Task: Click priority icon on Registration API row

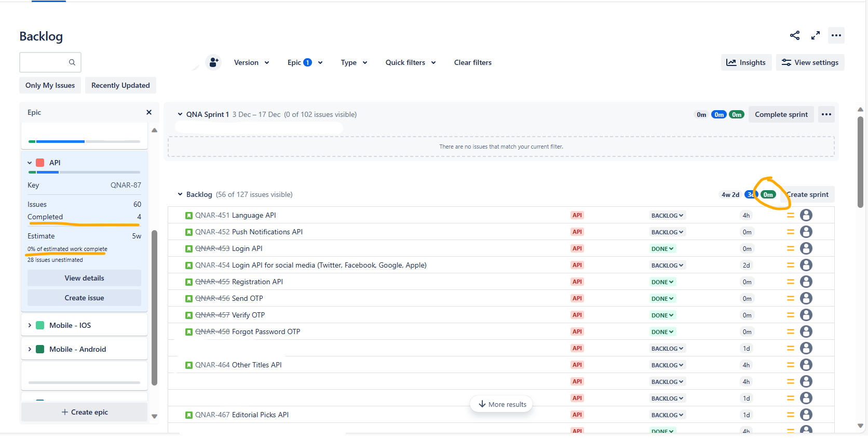Action: pos(791,282)
